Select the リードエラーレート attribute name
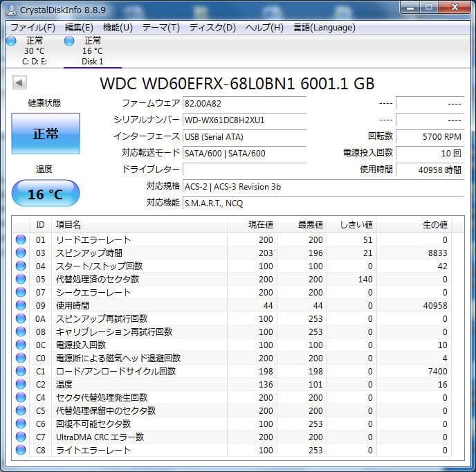Image resolution: width=476 pixels, height=472 pixels. 93,239
